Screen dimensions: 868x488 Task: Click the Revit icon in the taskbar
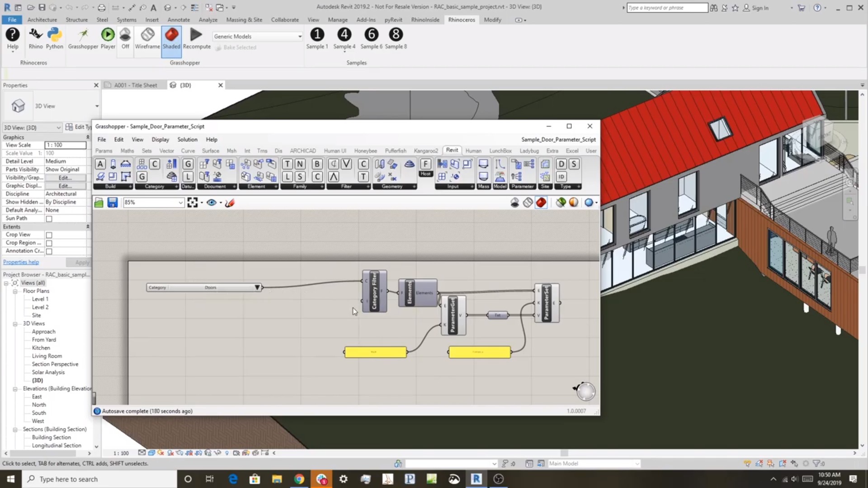[x=476, y=479]
